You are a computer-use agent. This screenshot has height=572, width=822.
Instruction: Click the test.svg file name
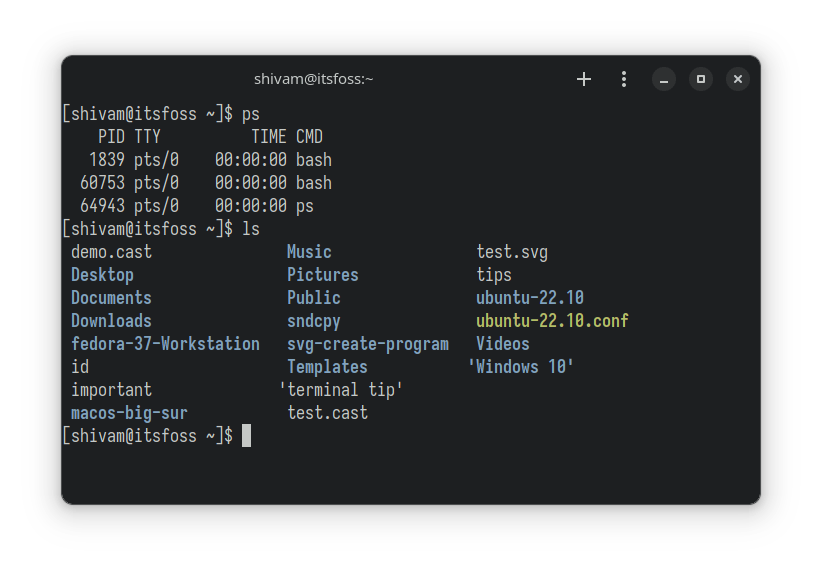512,252
